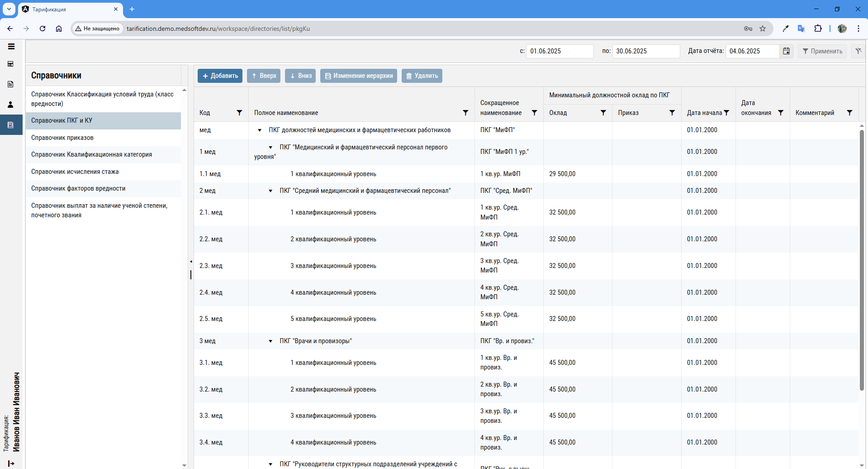Click the calculator icon in left sidebar

(x=11, y=64)
